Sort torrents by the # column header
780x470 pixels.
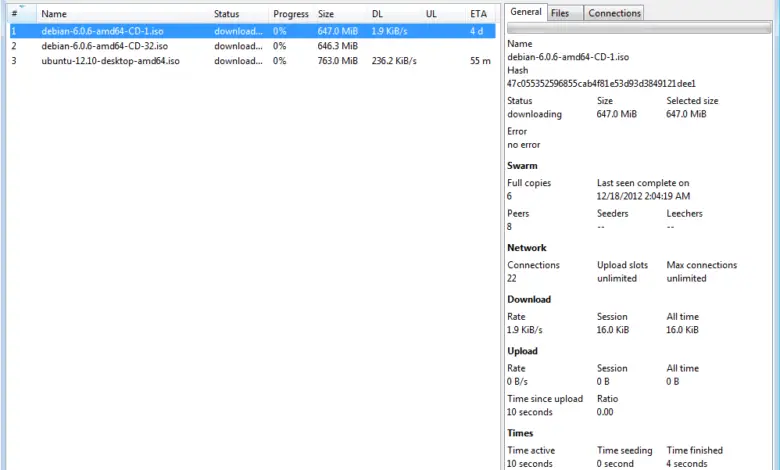[22, 14]
